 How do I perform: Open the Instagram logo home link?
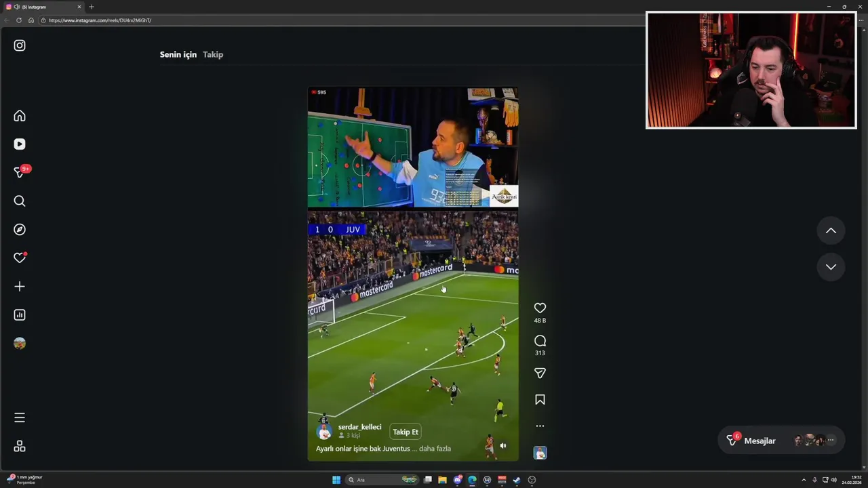20,45
